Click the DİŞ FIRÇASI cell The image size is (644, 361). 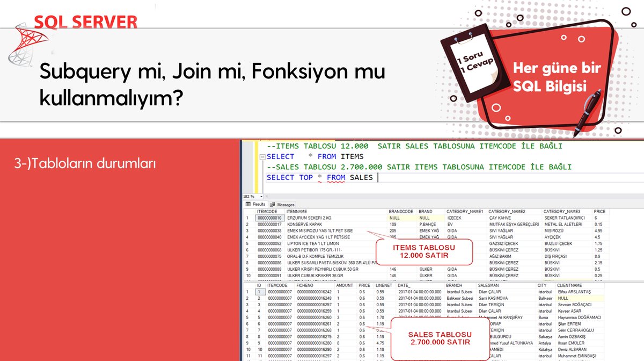557,256
